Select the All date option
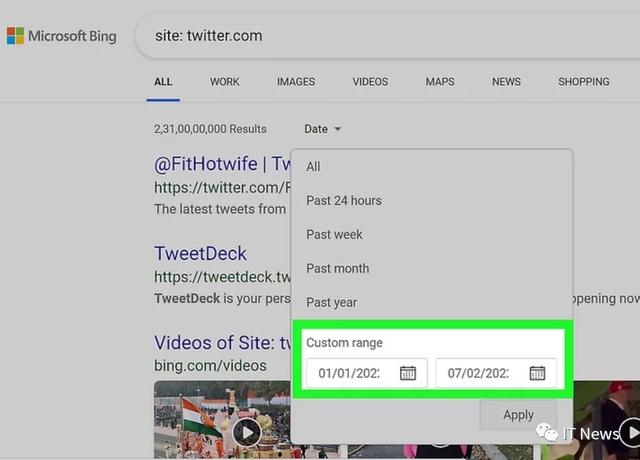The height and width of the screenshot is (460, 640). [314, 167]
